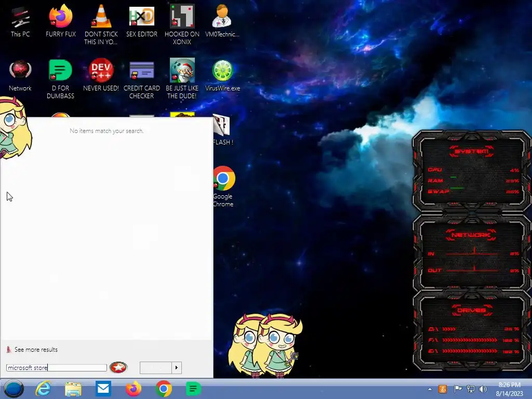Click the CPU usage row in gadget
Screen dimensions: 532x399
click(x=473, y=170)
